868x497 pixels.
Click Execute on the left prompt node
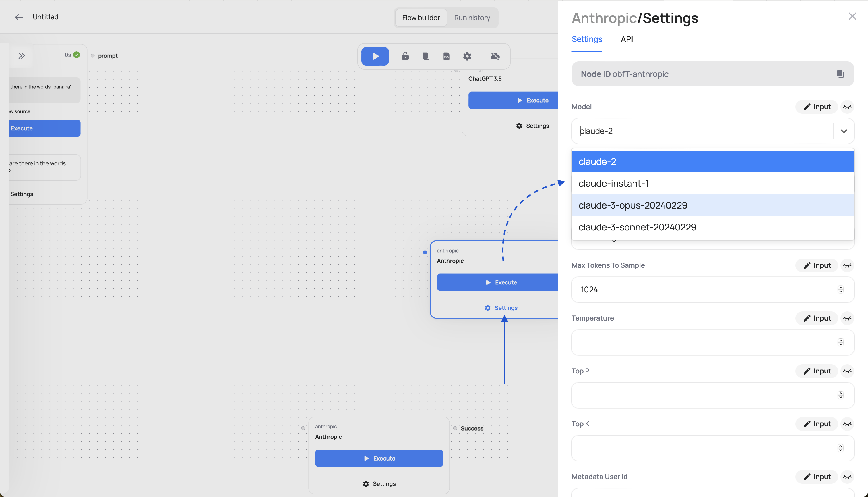[45, 128]
